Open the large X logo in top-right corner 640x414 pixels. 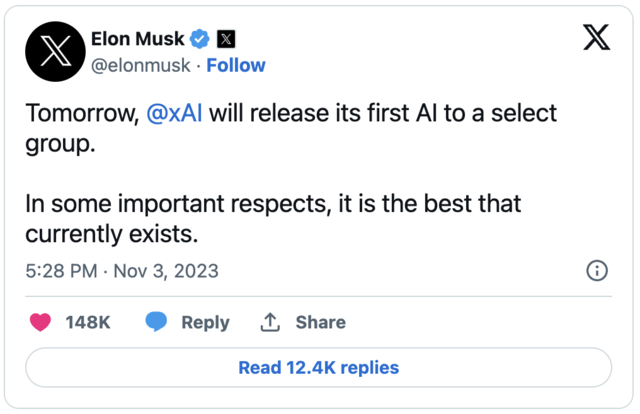click(596, 38)
